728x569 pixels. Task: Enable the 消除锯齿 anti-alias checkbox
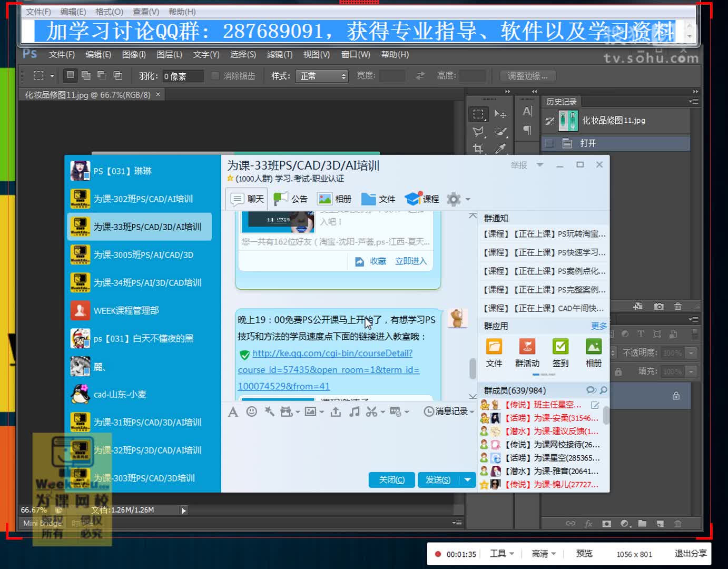coord(215,76)
